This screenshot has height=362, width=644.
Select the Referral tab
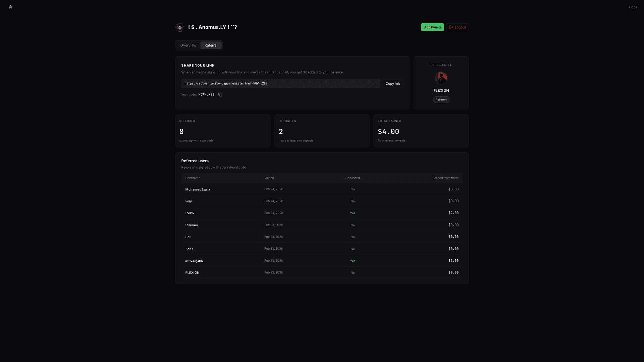211,45
